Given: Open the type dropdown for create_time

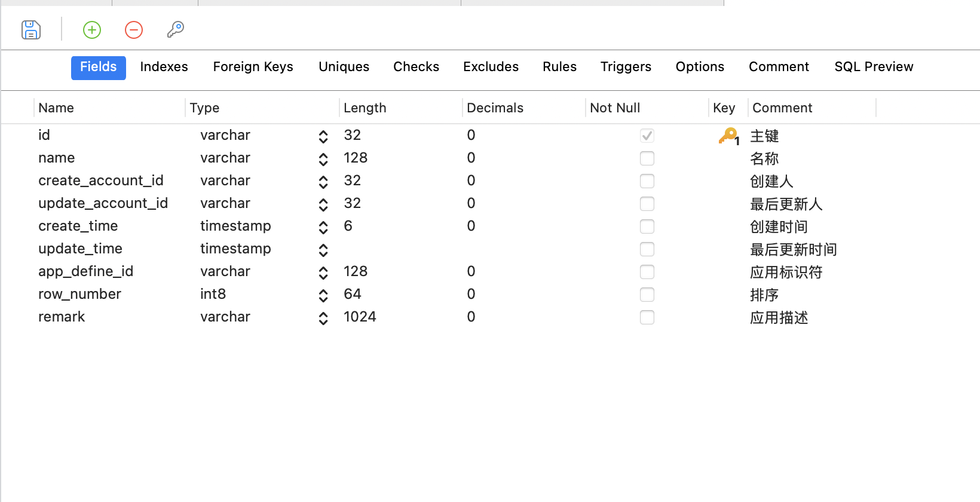Looking at the screenshot, I should coord(323,228).
